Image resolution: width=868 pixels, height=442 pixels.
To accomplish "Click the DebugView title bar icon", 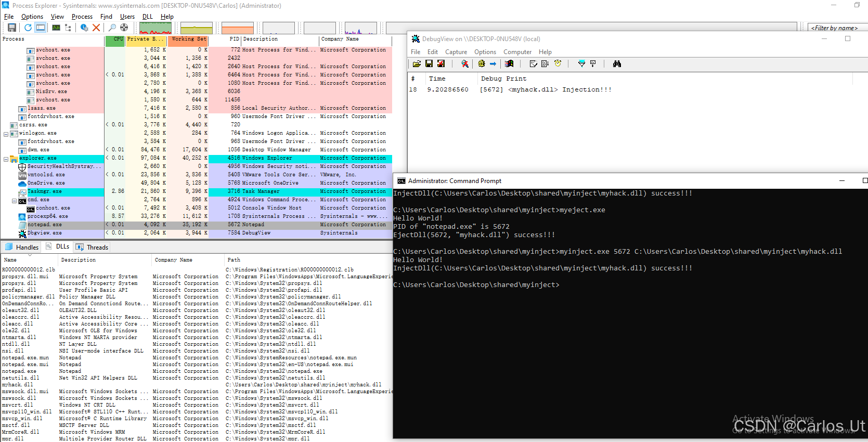I will tap(416, 39).
